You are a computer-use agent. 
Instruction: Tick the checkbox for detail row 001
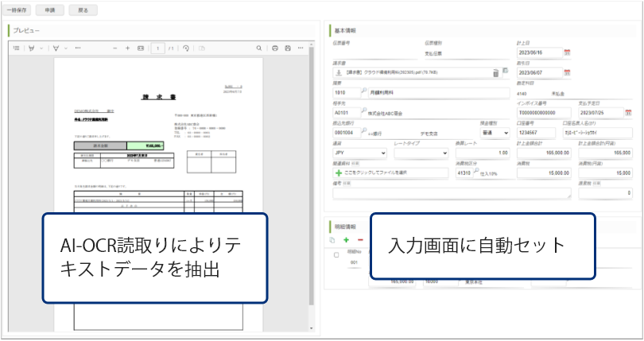(x=336, y=255)
